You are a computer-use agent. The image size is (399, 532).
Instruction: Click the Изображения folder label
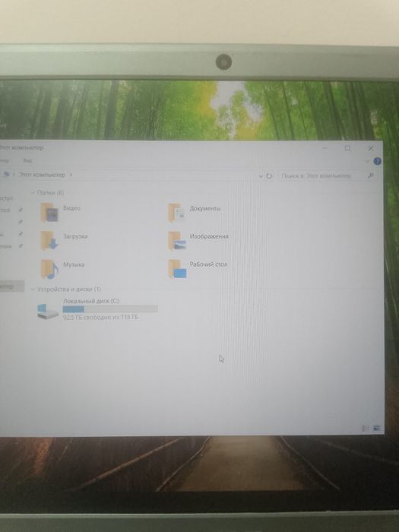pyautogui.click(x=209, y=236)
